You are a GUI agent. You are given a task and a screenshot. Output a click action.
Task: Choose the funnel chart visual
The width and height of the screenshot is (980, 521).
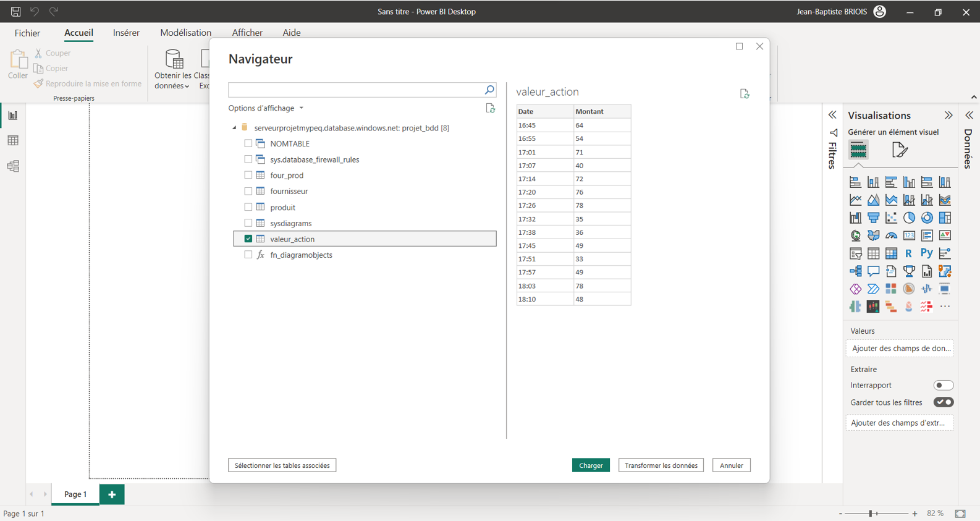[x=873, y=218]
